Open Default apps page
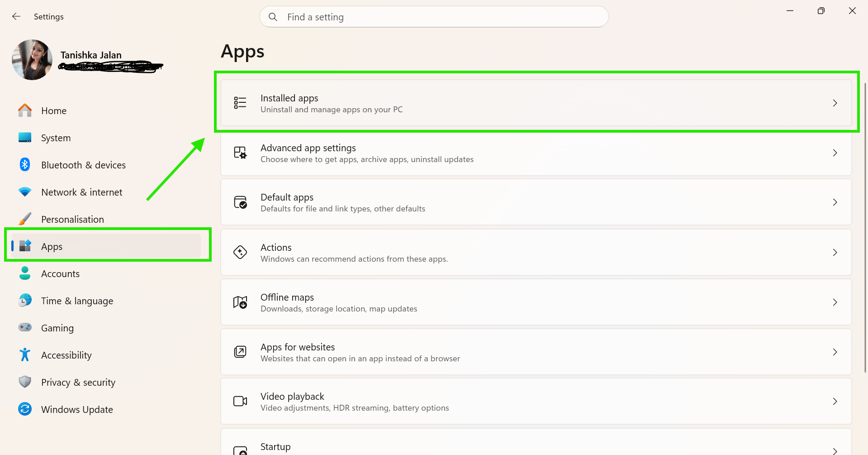 536,202
